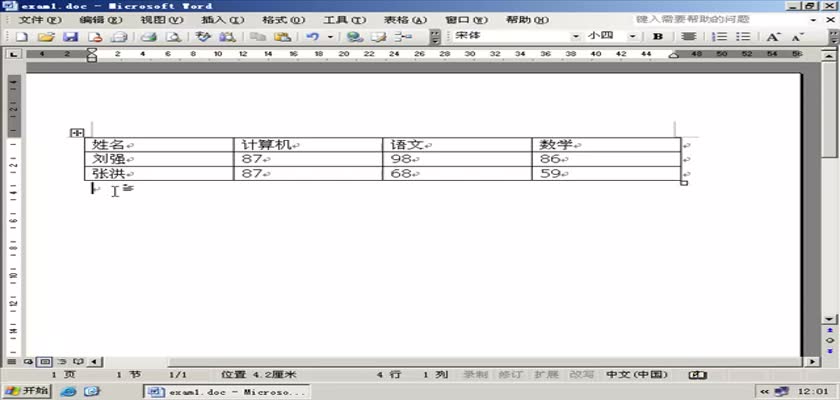Viewport: 840px width, 400px height.
Task: Open a file with the folder icon
Action: tap(47, 37)
